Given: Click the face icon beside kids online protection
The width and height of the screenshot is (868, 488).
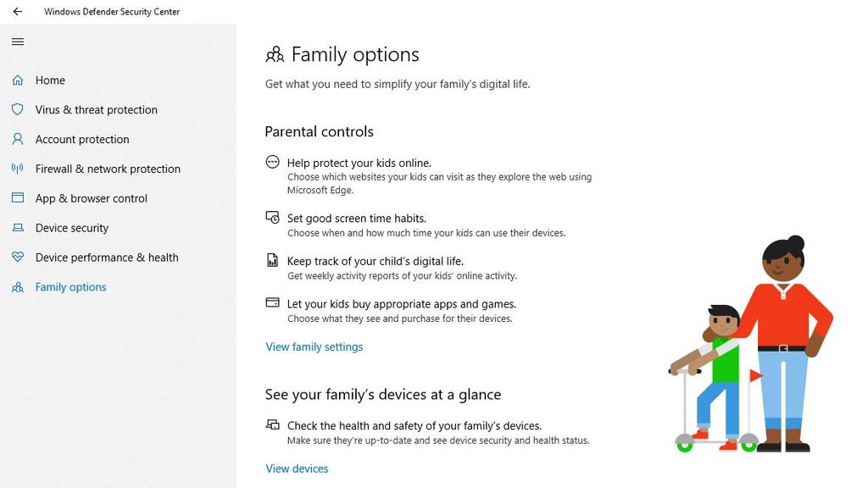Looking at the screenshot, I should (x=272, y=161).
